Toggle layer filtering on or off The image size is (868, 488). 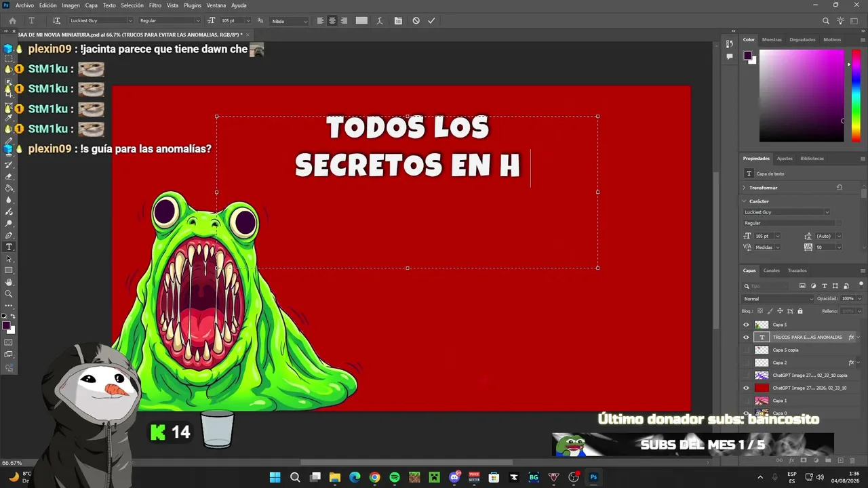point(862,285)
